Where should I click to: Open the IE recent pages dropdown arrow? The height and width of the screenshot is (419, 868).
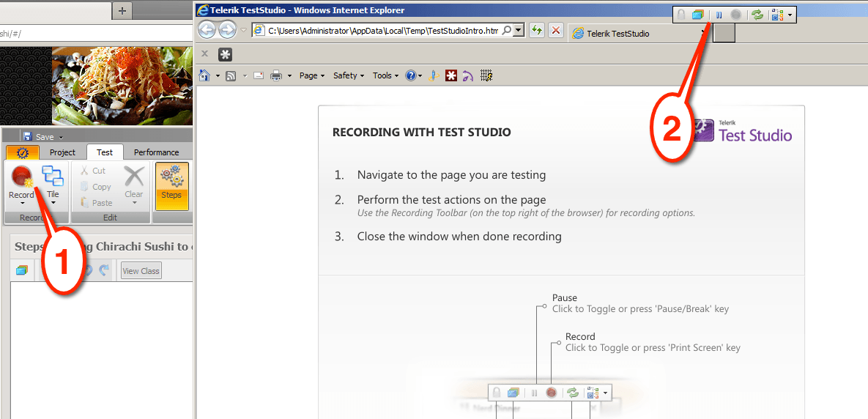244,31
